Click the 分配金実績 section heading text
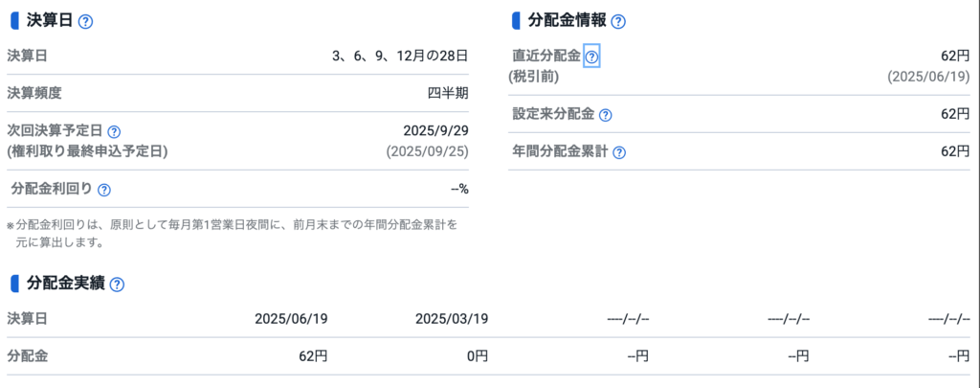Viewport: 980px width, 388px height. pyautogui.click(x=66, y=285)
